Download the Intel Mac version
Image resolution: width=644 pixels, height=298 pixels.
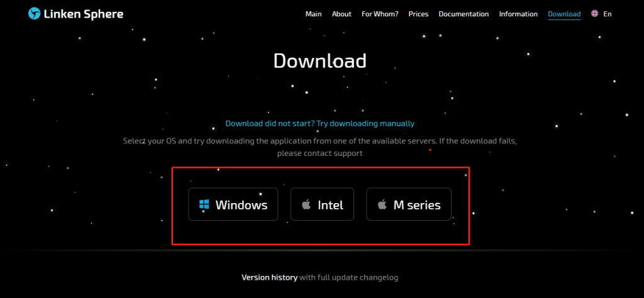[x=321, y=204]
